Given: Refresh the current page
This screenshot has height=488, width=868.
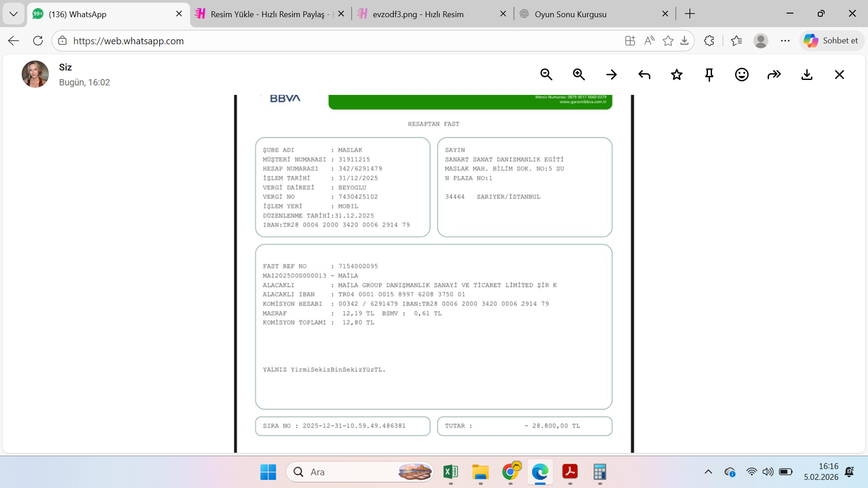Looking at the screenshot, I should coord(38,41).
